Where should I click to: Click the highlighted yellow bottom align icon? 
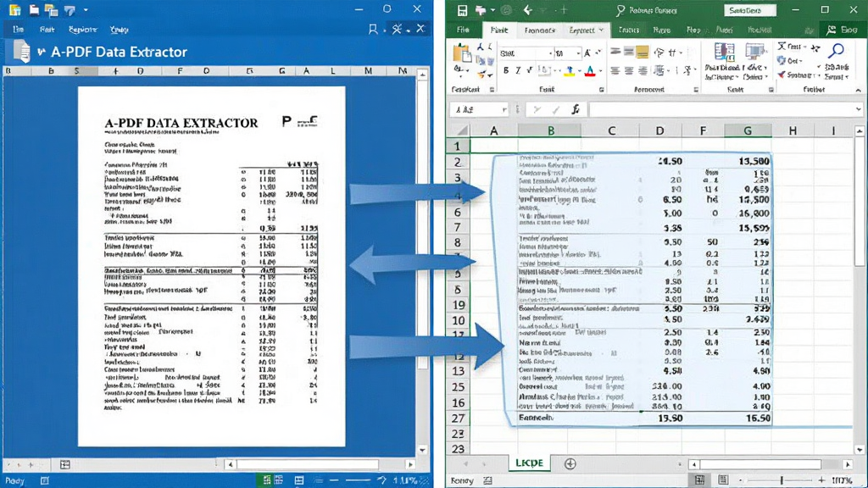click(643, 52)
